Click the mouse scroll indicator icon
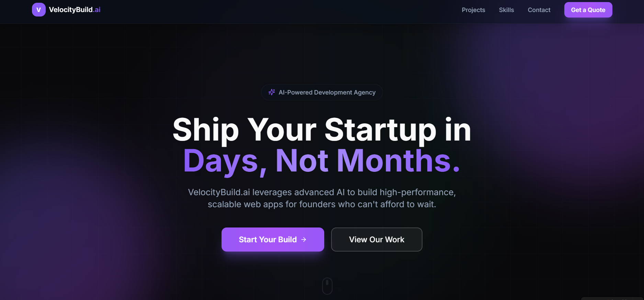Image resolution: width=644 pixels, height=300 pixels. pos(327,286)
